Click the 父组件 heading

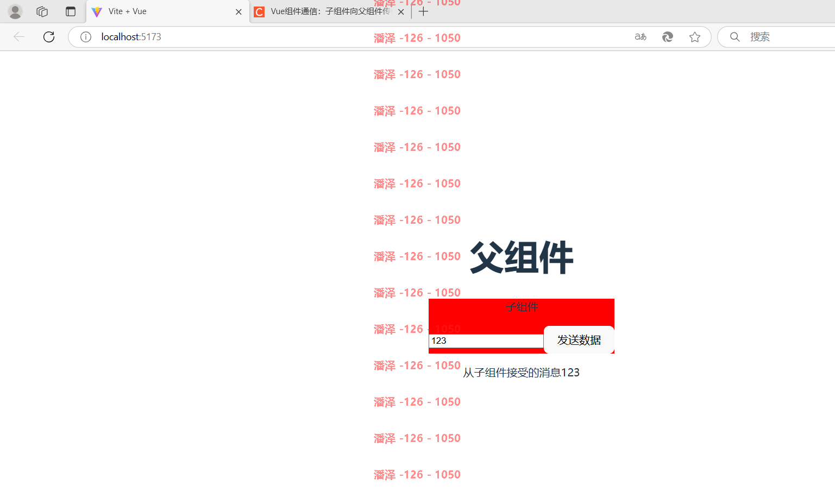pos(522,257)
